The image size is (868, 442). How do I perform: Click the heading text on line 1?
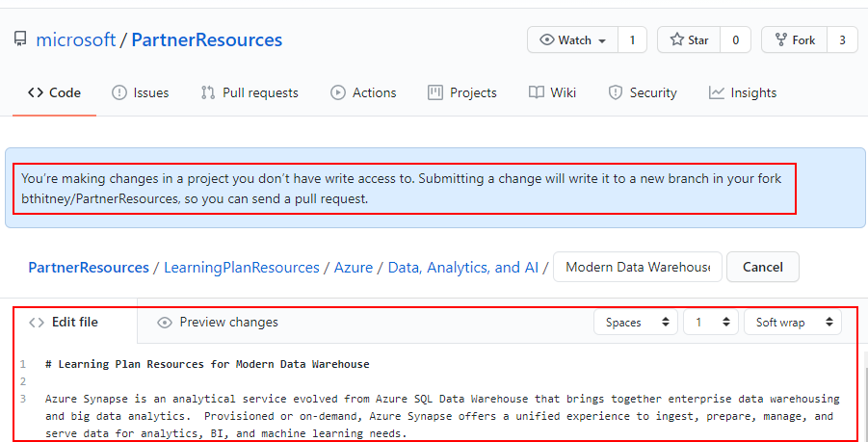[x=207, y=364]
